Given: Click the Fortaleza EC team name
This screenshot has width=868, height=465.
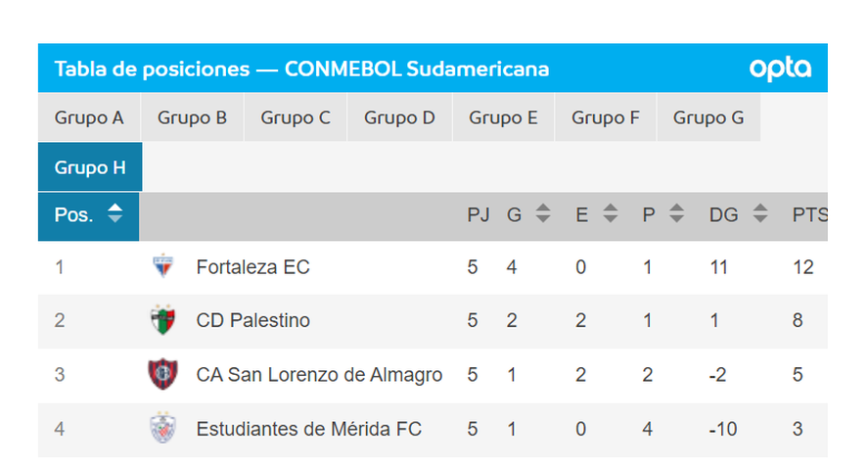Looking at the screenshot, I should coord(252,266).
